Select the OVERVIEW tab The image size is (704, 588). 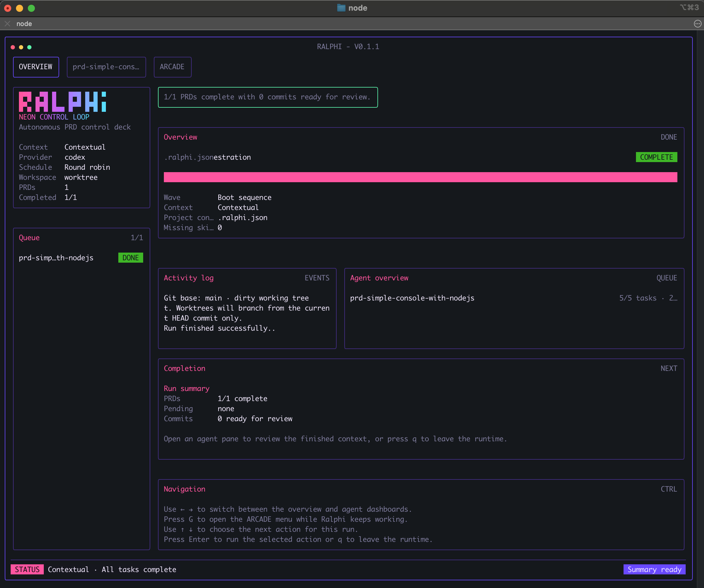[x=36, y=67]
